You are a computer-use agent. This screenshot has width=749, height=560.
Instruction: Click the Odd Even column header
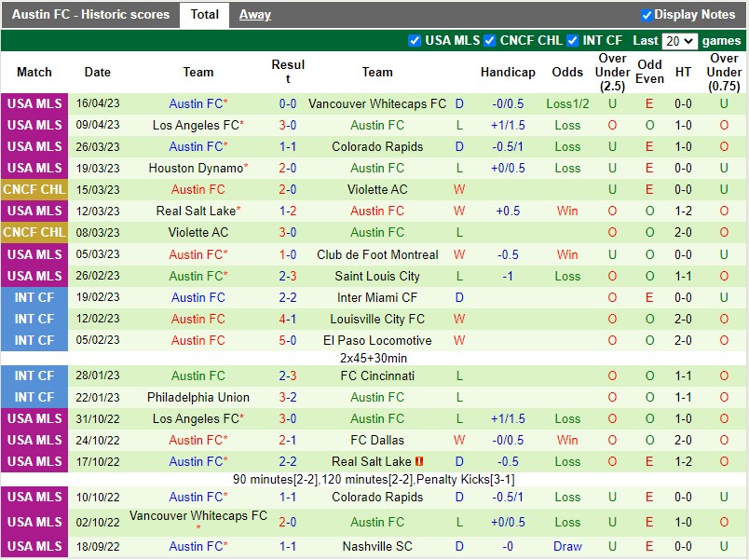pyautogui.click(x=649, y=72)
